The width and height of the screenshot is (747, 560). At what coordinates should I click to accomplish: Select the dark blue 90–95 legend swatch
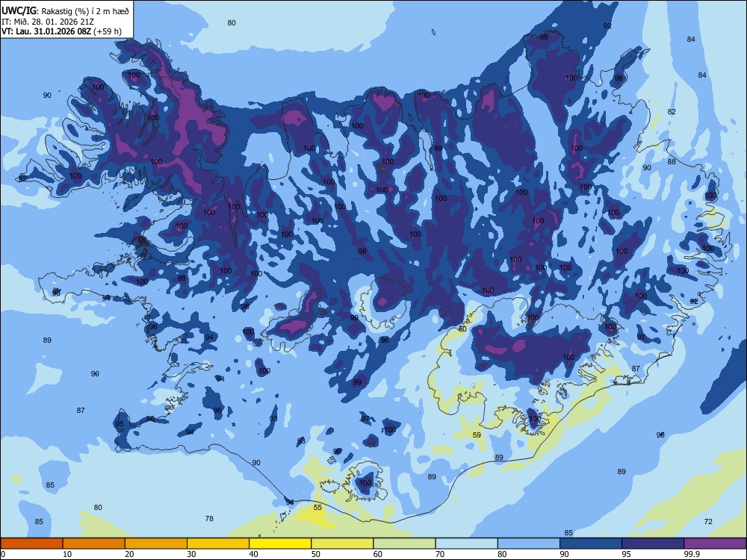[591, 544]
